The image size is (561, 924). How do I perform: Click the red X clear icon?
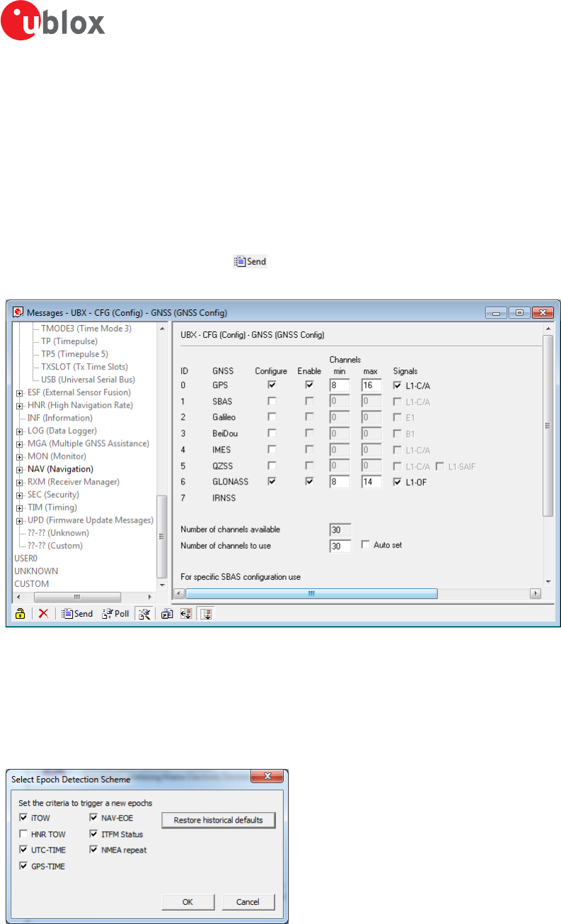[43, 614]
